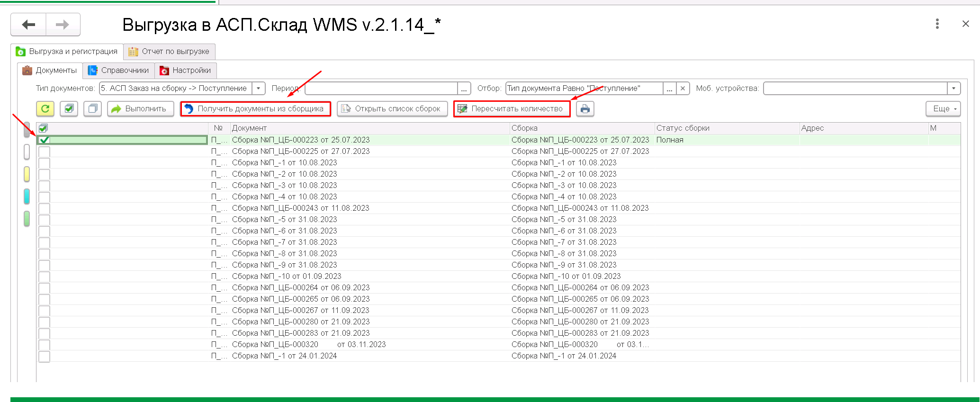Click the green color legend marker
This screenshot has height=402, width=980.
27,218
